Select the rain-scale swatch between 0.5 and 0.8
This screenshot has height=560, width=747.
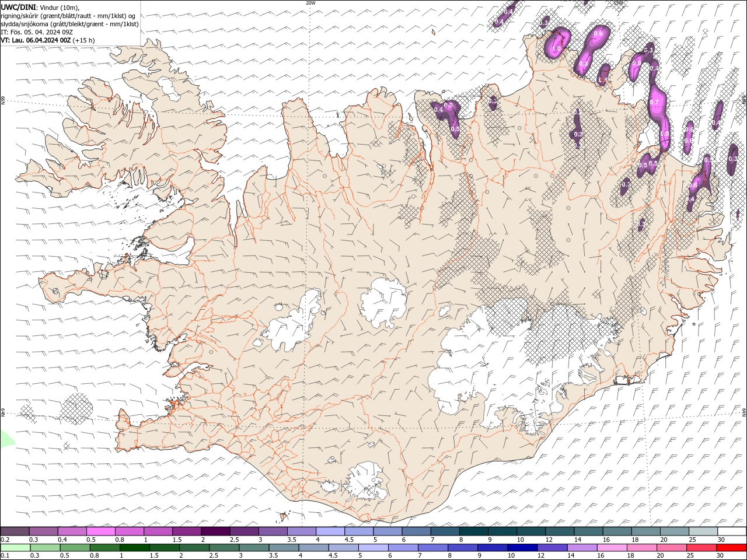pos(75,548)
